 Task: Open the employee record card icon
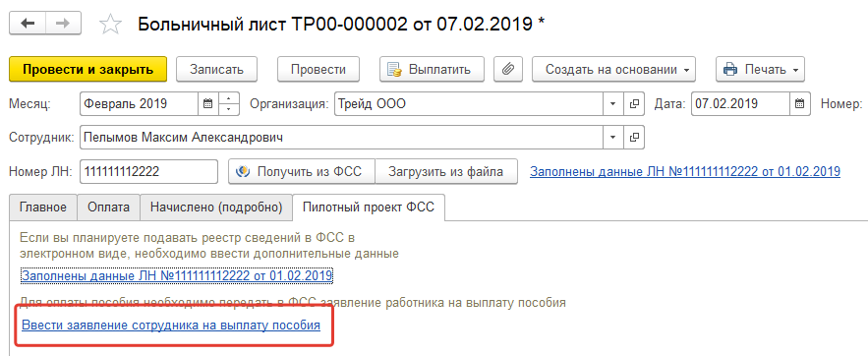click(634, 138)
